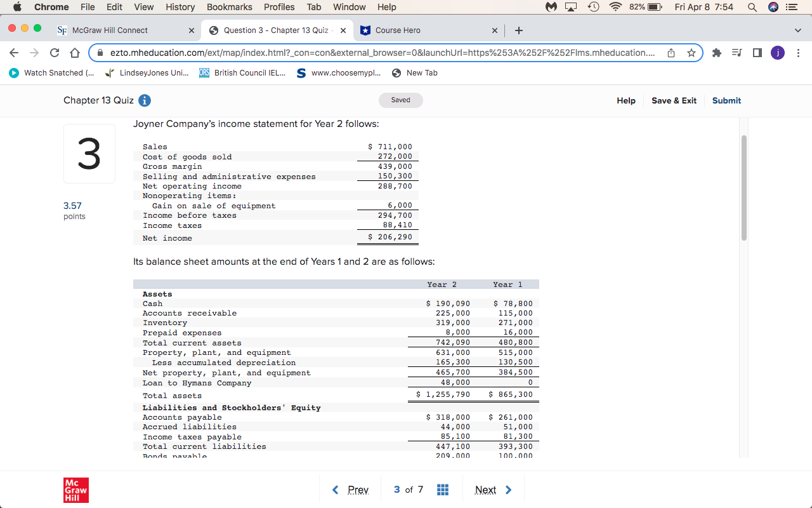Click Next to view question 4
812x508 pixels.
pos(485,490)
